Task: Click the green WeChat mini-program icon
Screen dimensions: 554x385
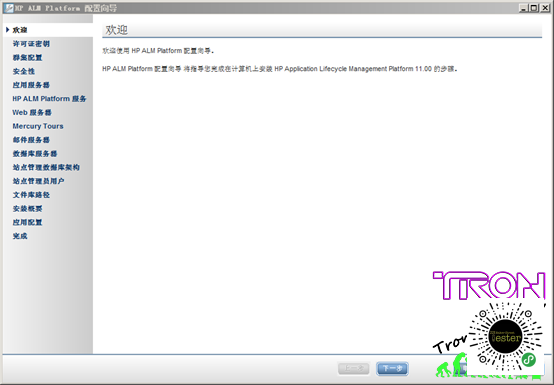Action: pyautogui.click(x=529, y=360)
